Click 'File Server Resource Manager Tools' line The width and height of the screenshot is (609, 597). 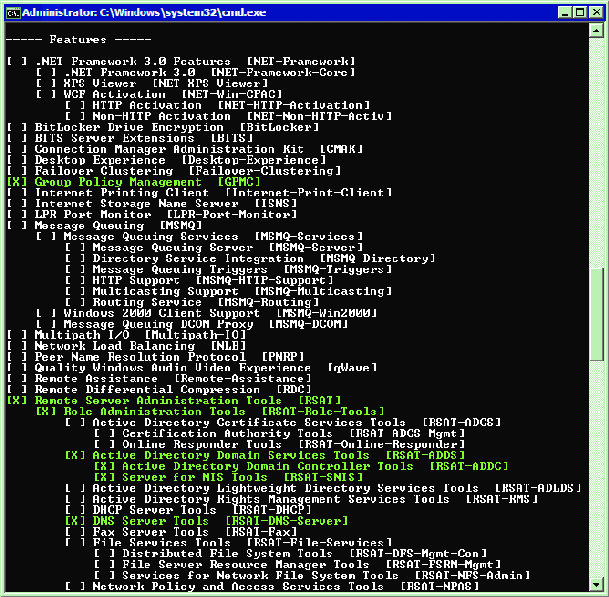[x=298, y=564]
